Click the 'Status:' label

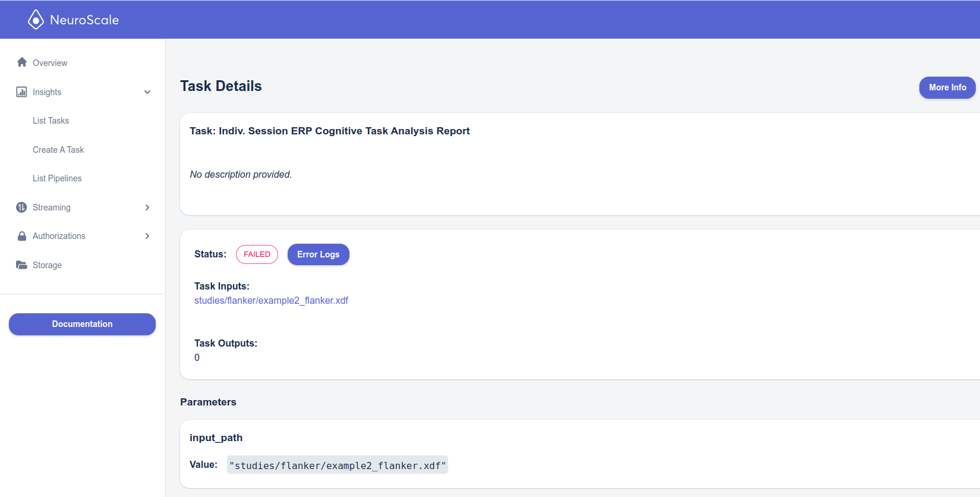point(210,254)
